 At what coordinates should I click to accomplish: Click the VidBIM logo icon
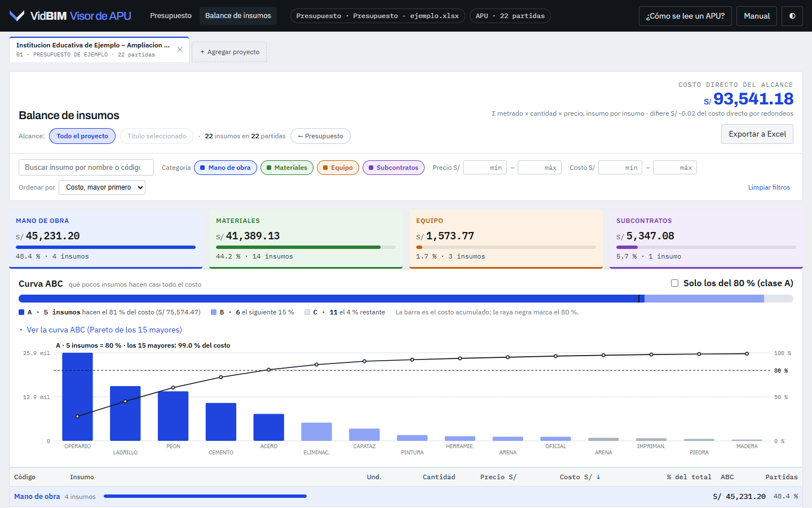[17, 16]
